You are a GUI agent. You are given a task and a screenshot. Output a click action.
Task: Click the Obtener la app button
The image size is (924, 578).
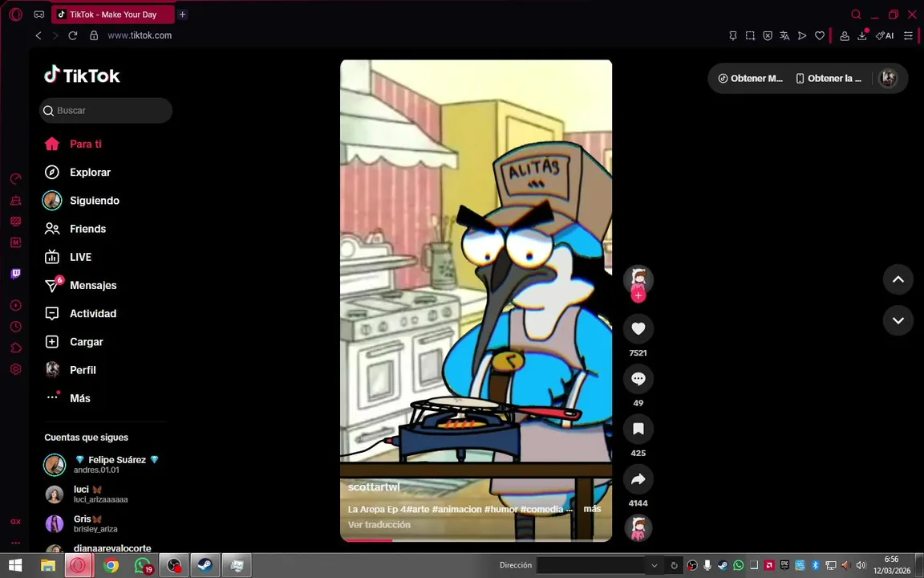829,79
